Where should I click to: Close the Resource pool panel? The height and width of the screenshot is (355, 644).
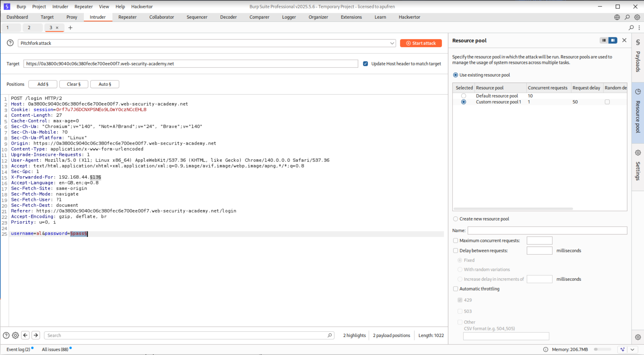(x=624, y=40)
